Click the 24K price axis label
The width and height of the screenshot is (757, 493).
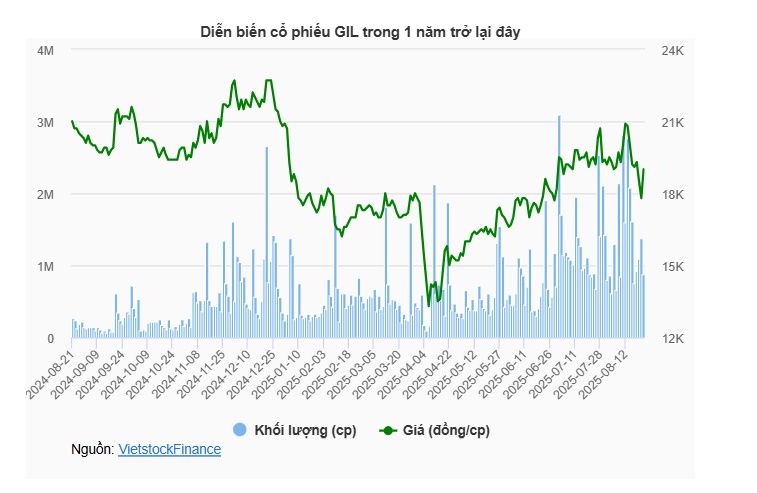(x=672, y=50)
